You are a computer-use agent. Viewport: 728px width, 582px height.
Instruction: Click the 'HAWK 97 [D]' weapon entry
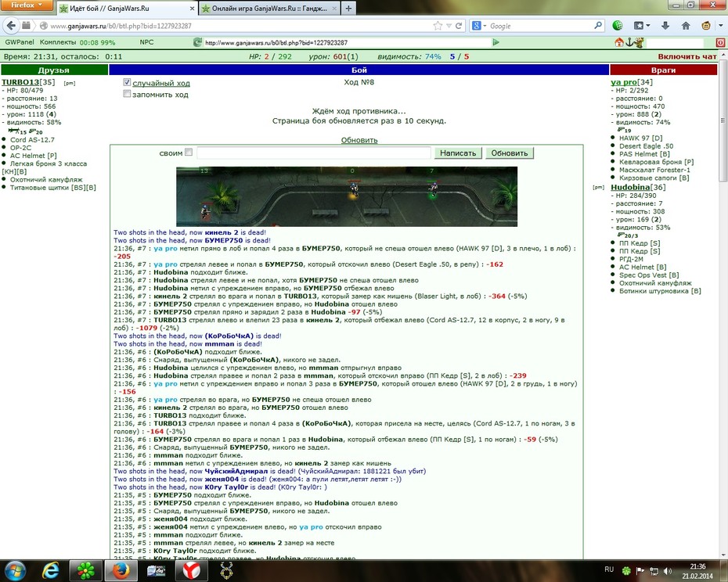click(x=640, y=138)
